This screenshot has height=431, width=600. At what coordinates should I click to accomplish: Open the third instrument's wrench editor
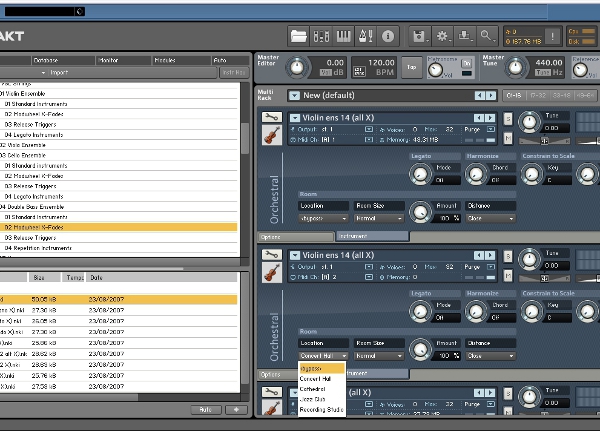[x=272, y=392]
